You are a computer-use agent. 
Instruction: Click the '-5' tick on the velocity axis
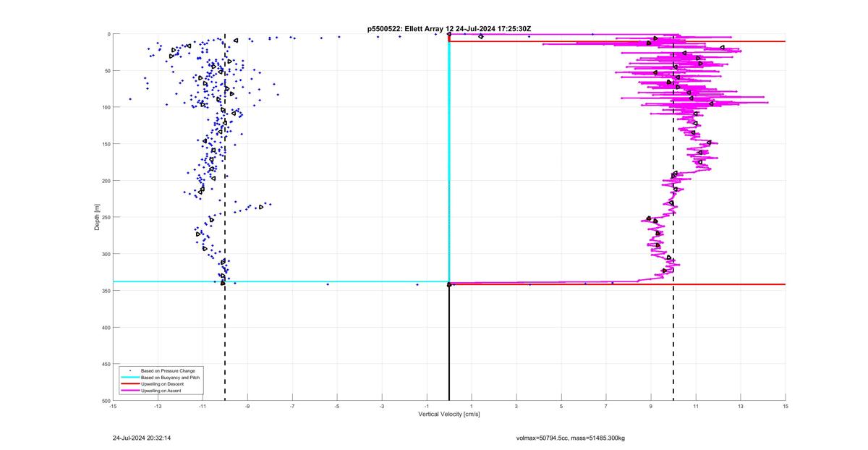[337, 407]
